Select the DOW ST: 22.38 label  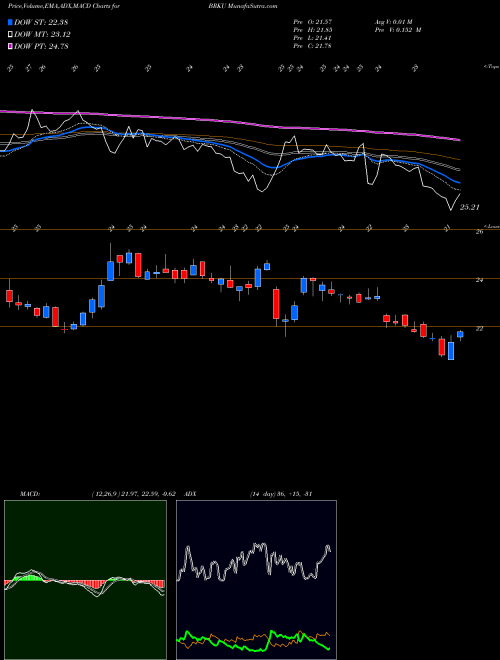coord(41,22)
